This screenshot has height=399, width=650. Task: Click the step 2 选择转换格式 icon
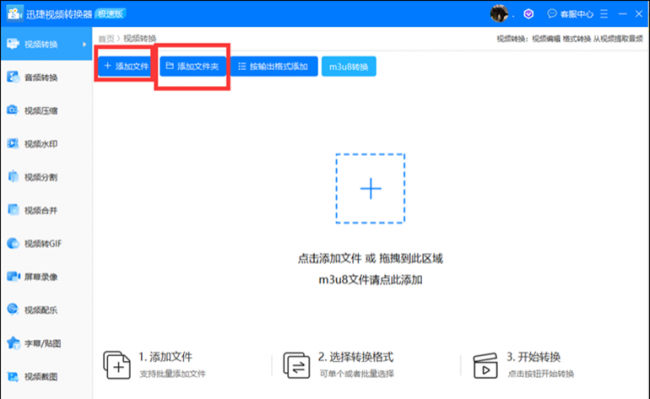pyautogui.click(x=296, y=365)
